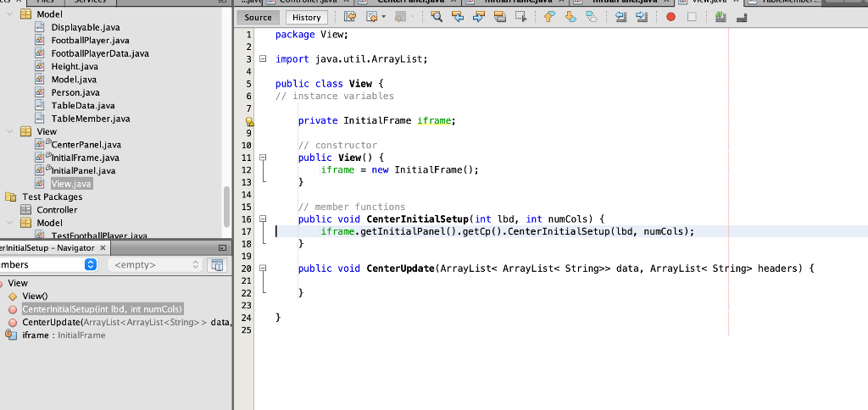The height and width of the screenshot is (410, 868).
Task: Click the View package folder icon
Action: click(25, 131)
